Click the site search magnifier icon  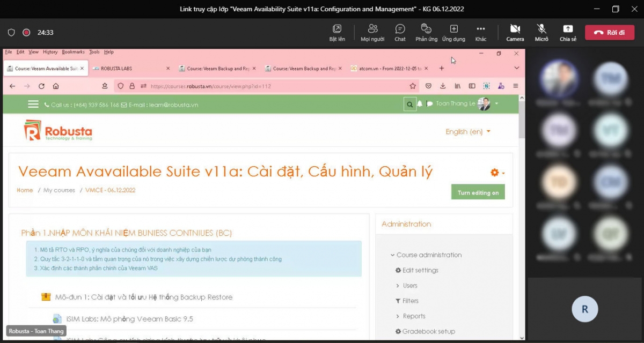coord(410,105)
